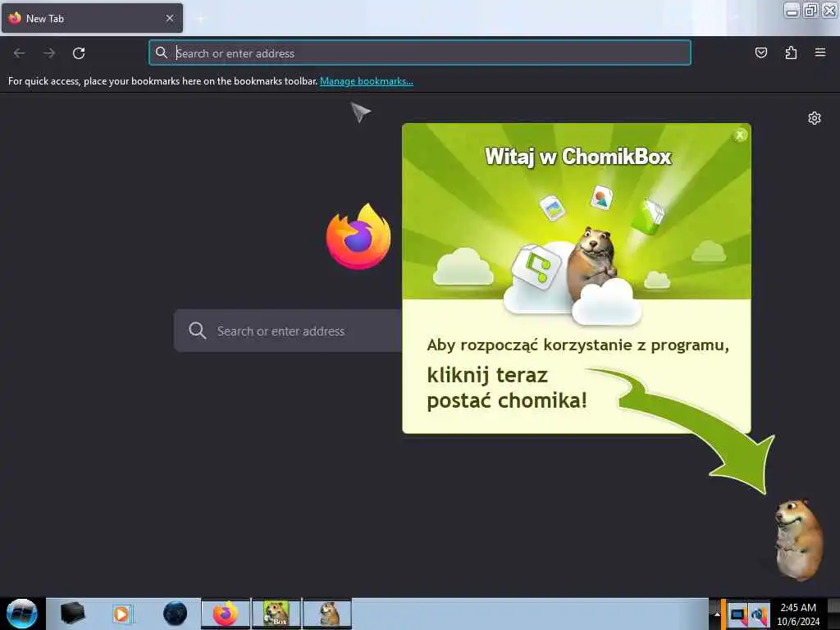This screenshot has height=630, width=840.
Task: Restore down the browser window
Action: 811,10
